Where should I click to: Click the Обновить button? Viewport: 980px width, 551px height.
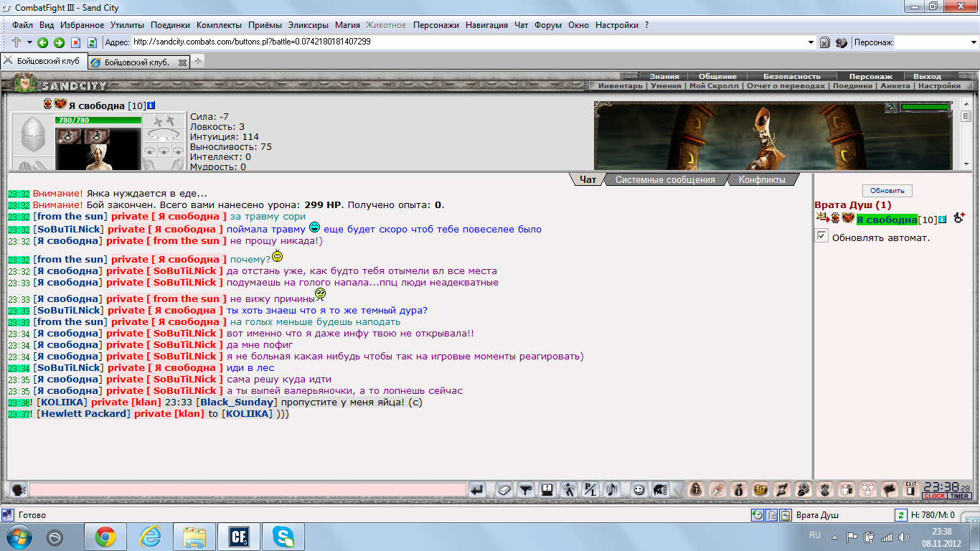coord(887,191)
